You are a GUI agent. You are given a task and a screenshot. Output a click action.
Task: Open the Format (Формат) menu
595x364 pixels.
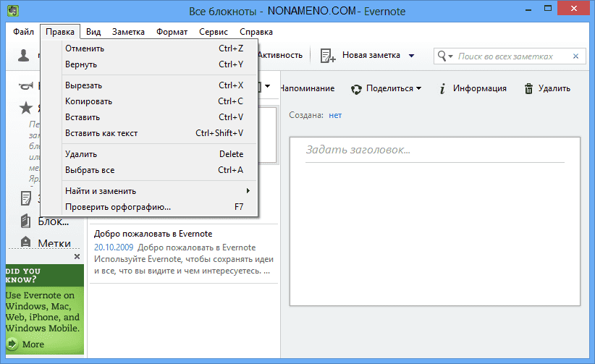point(172,32)
